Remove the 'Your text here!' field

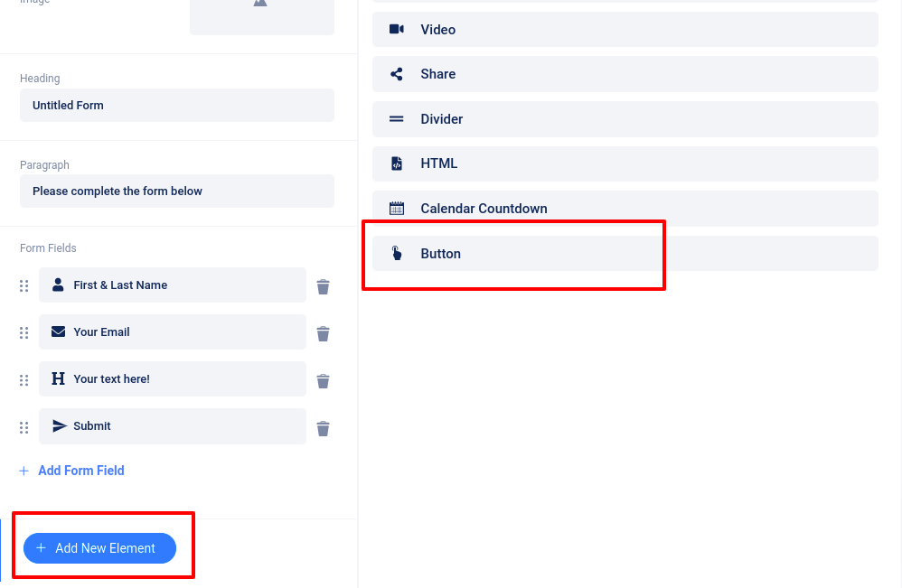click(x=323, y=380)
